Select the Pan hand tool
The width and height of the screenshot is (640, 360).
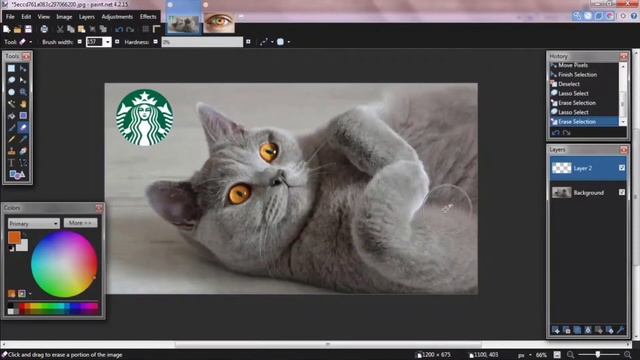(23, 104)
